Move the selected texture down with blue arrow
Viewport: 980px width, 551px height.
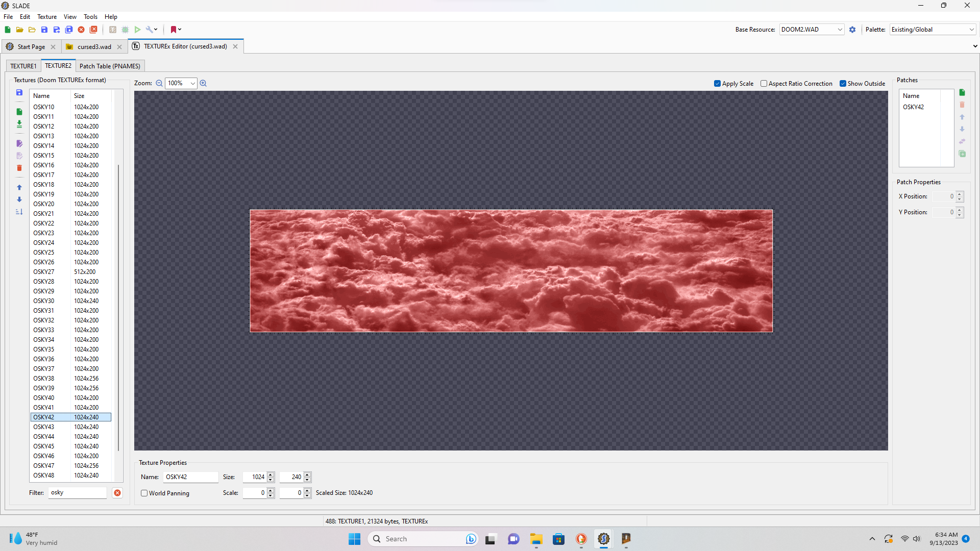tap(19, 199)
